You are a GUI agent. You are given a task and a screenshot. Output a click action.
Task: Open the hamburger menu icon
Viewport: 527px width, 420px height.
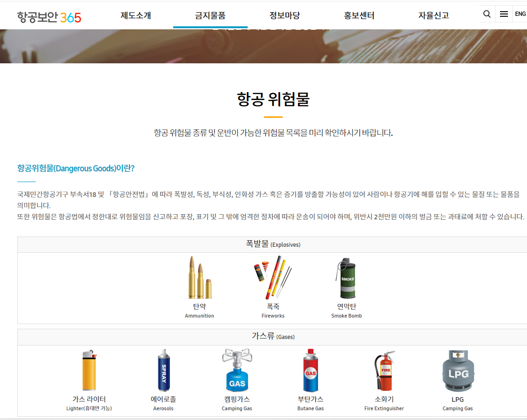pos(504,14)
